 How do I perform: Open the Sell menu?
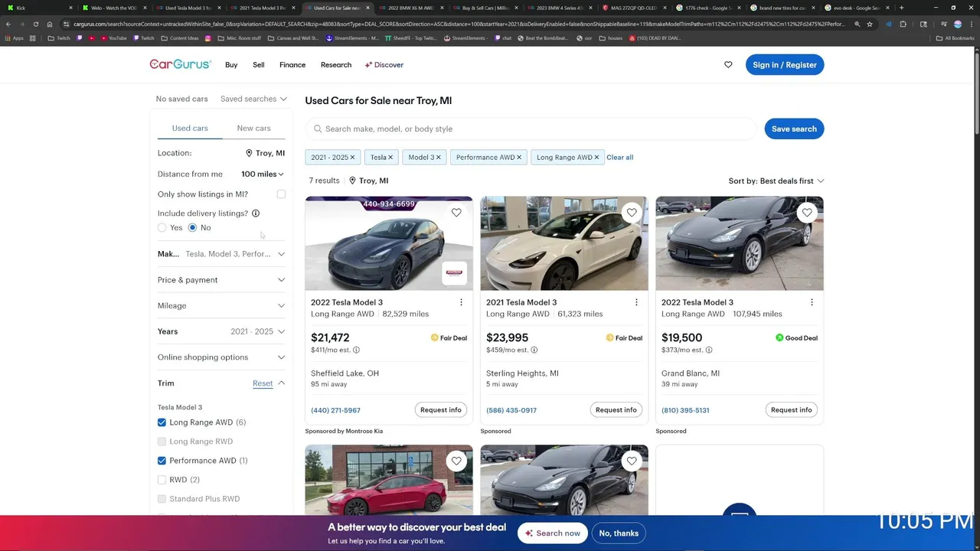click(x=259, y=65)
